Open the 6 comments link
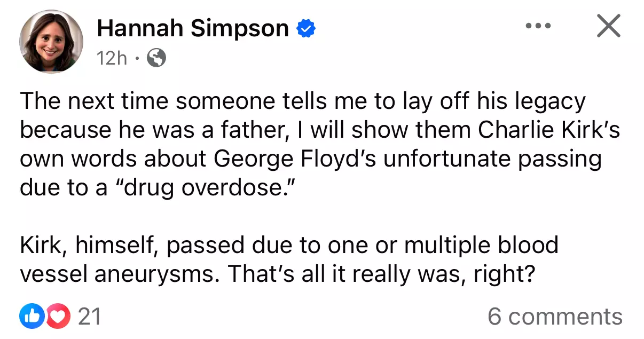This screenshot has height=339, width=644. click(x=554, y=317)
